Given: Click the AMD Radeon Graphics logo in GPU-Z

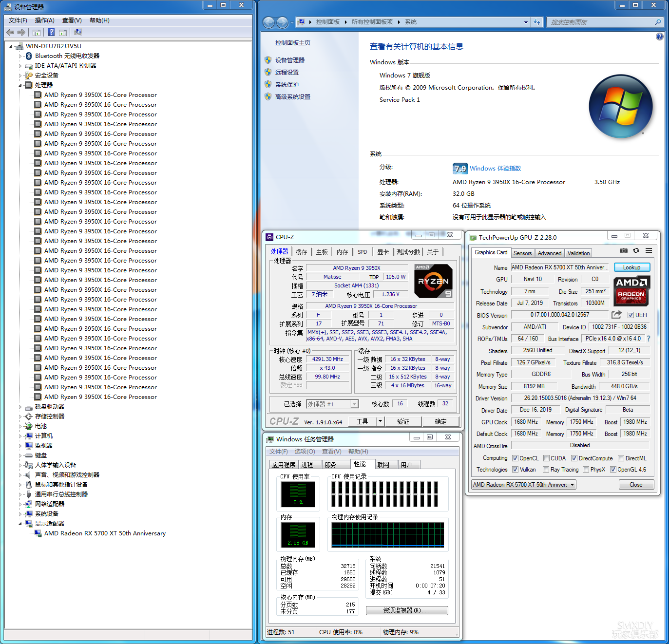Looking at the screenshot, I should click(631, 290).
